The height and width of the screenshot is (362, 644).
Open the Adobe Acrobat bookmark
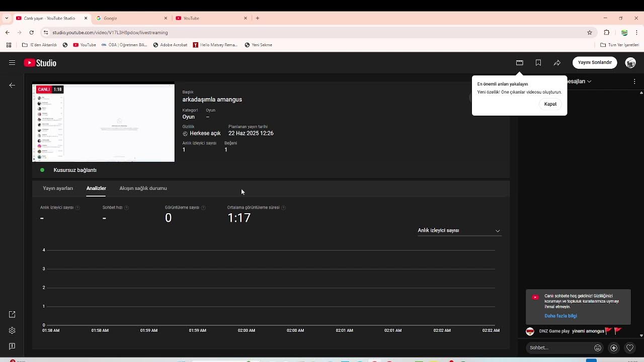pyautogui.click(x=170, y=45)
